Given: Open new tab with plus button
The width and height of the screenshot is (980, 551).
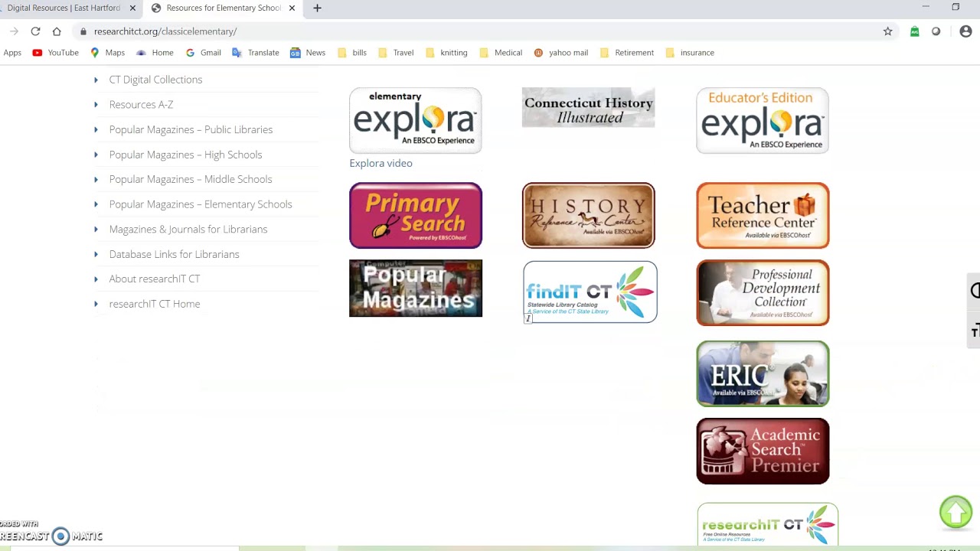Looking at the screenshot, I should click(x=317, y=8).
